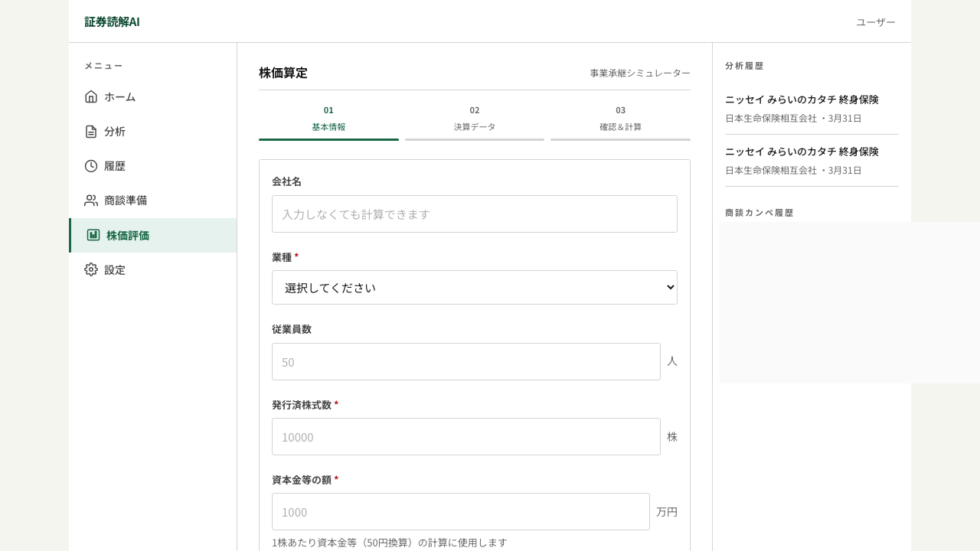980x551 pixels.
Task: Open 商談準備 from the sidebar
Action: tap(126, 201)
